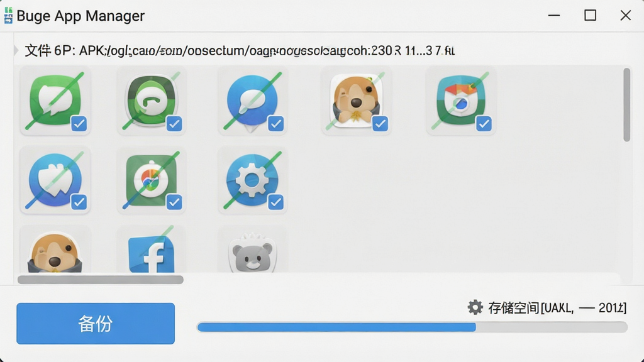Click the horizontal scrollbar under the app grid

coord(101,280)
